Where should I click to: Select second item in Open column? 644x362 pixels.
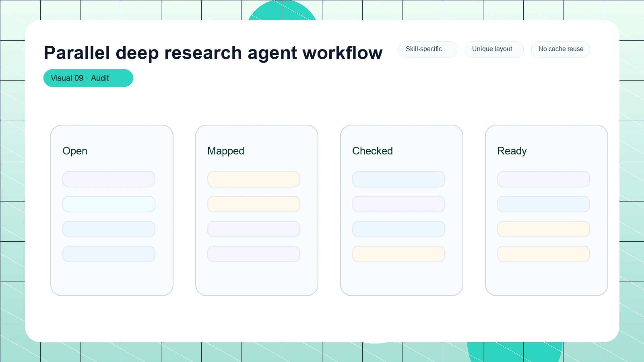point(109,204)
